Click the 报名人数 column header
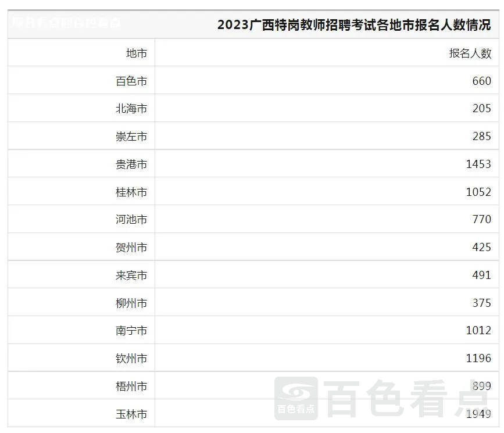 [470, 53]
